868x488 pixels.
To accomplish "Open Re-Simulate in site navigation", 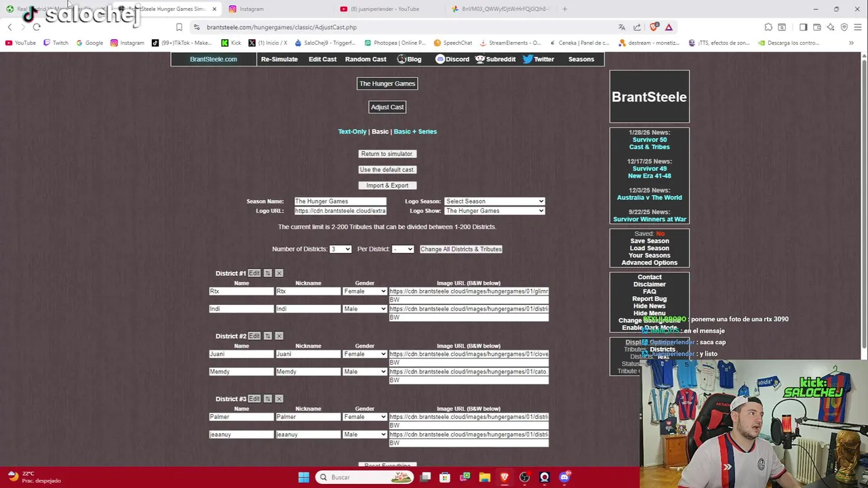I will coord(279,59).
